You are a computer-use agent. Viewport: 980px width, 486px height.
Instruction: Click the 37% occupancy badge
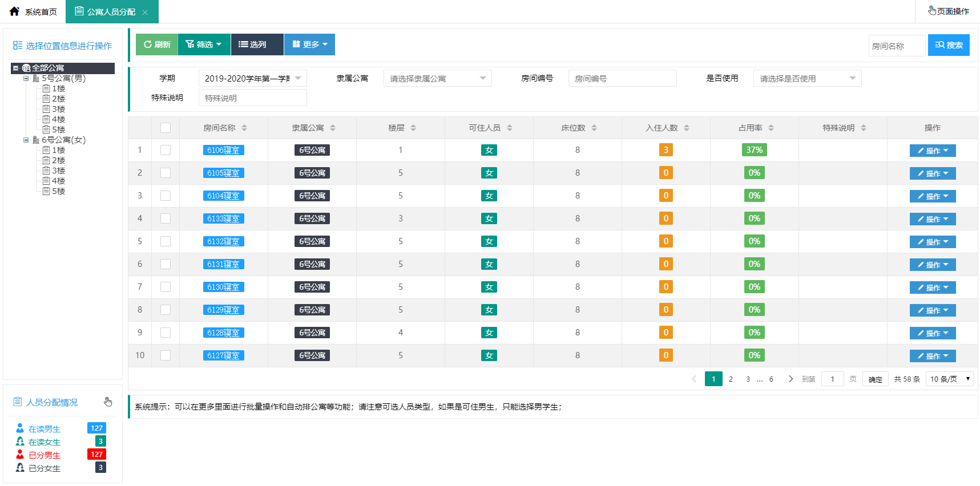point(755,150)
